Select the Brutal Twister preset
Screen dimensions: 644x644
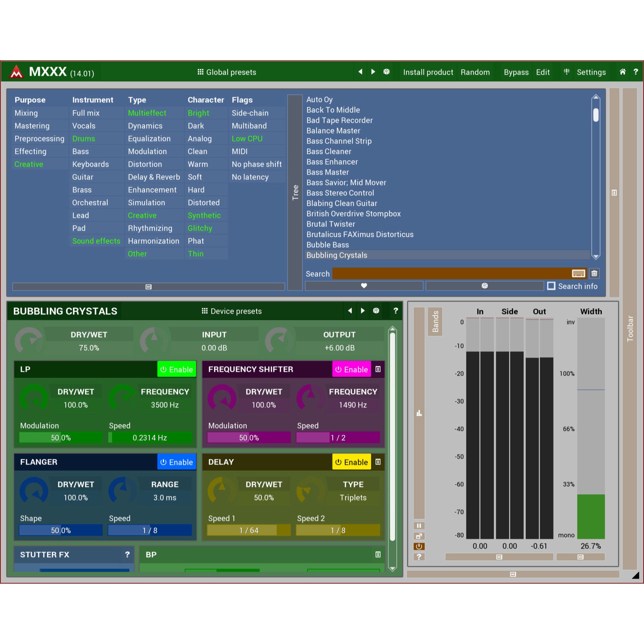(x=447, y=224)
